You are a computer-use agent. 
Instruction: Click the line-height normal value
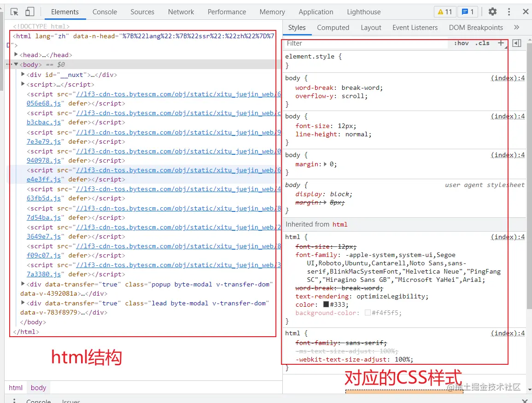[x=357, y=134]
